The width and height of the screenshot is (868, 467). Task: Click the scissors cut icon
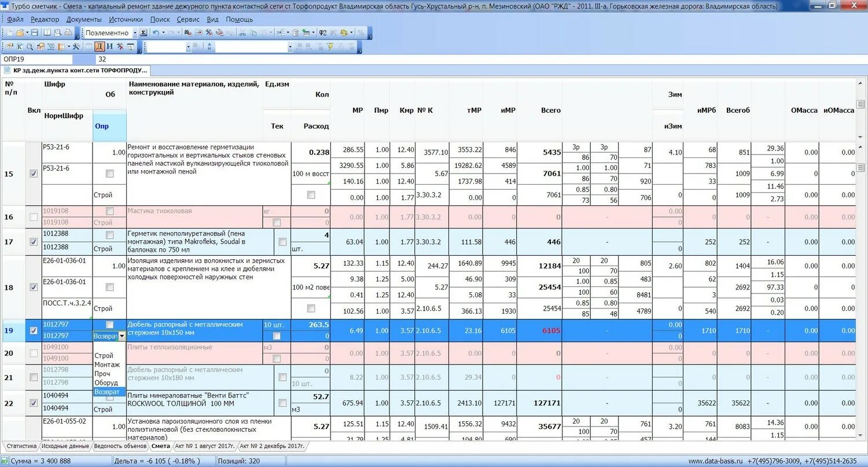(x=242, y=33)
